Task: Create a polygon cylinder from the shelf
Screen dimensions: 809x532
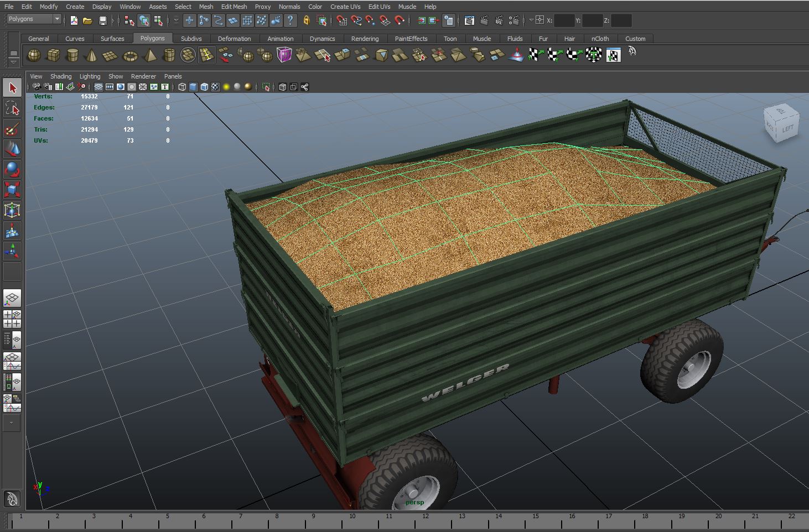Action: pyautogui.click(x=72, y=55)
